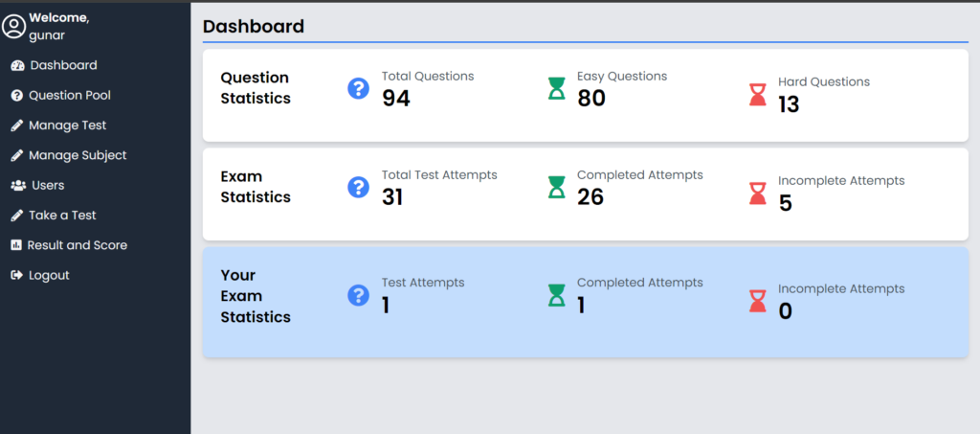This screenshot has height=434, width=980.
Task: Open the Users page link
Action: click(x=48, y=185)
